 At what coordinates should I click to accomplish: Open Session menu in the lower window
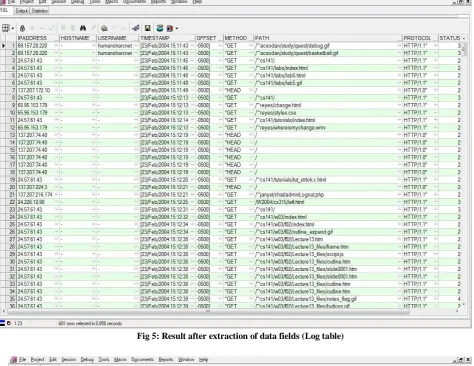pos(68,359)
